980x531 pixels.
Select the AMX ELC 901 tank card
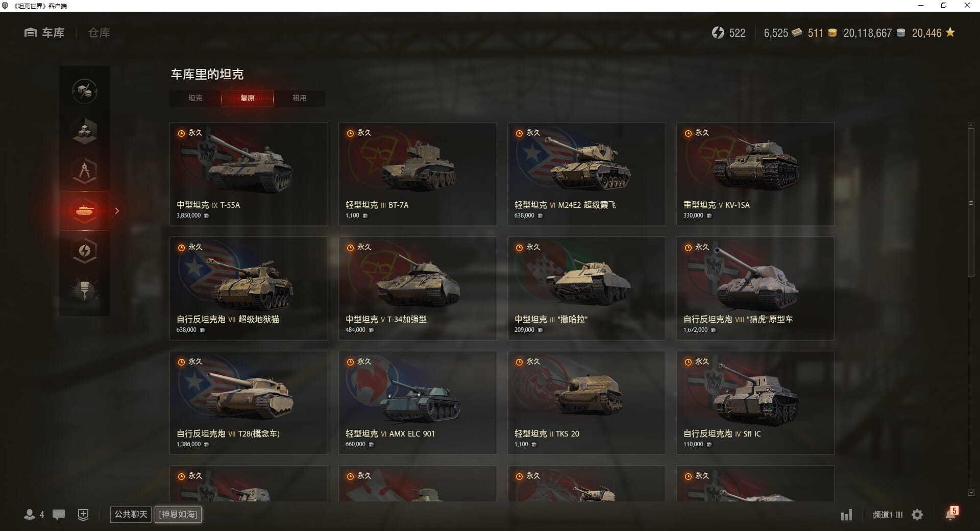pos(418,403)
